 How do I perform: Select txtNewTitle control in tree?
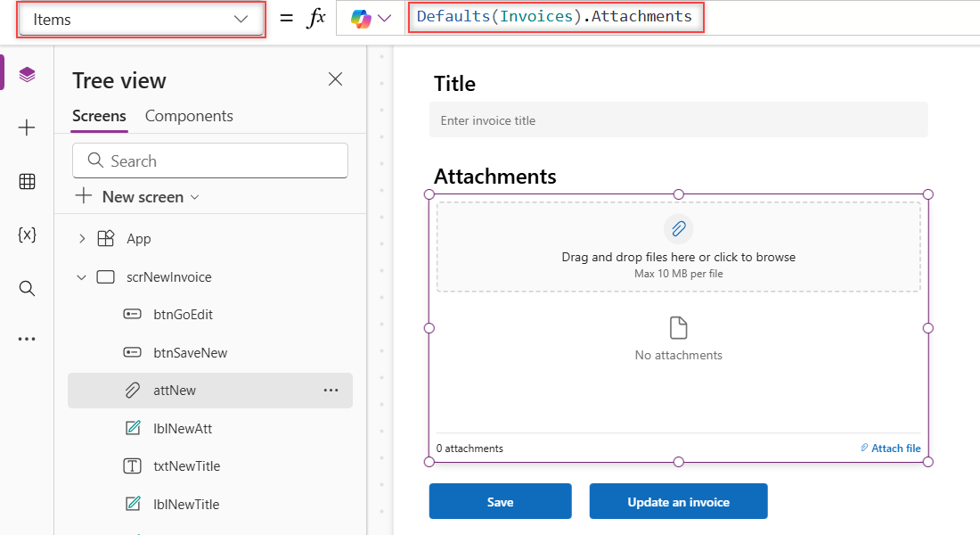[x=187, y=466]
